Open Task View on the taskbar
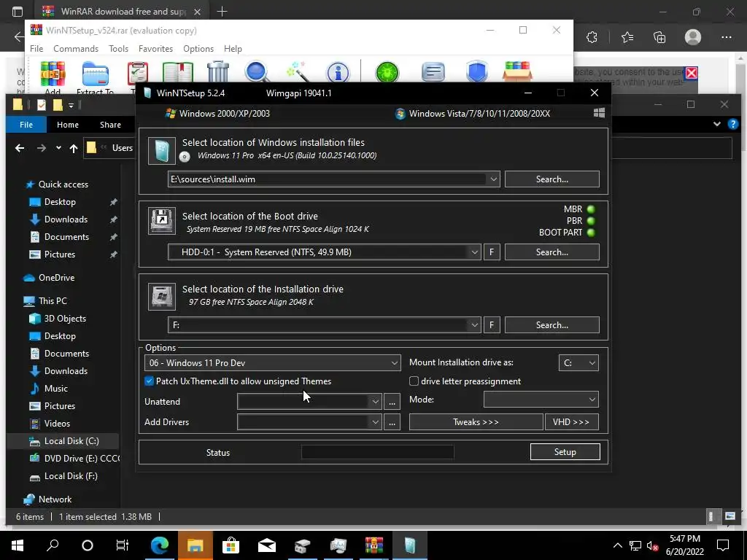Viewport: 747px width, 560px height. [x=123, y=545]
